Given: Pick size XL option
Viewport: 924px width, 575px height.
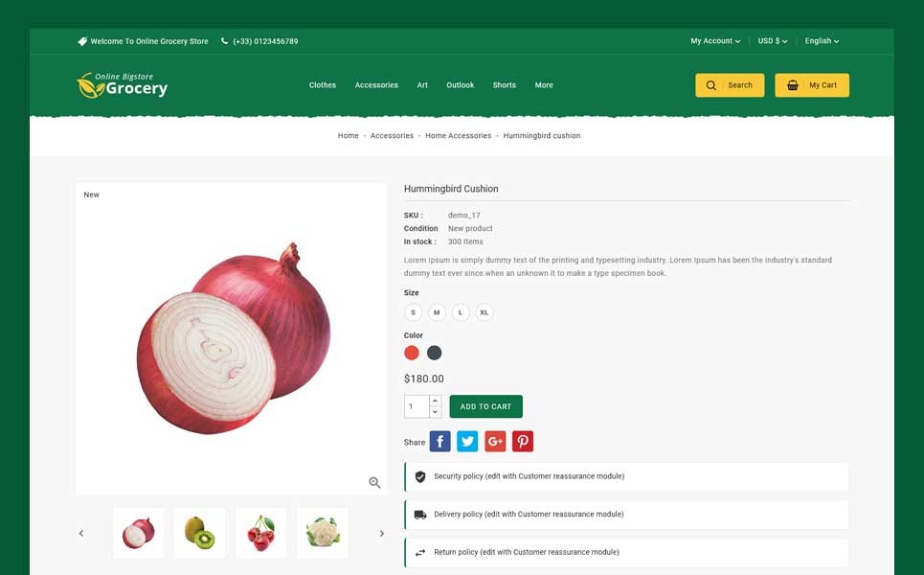Looking at the screenshot, I should click(x=484, y=312).
